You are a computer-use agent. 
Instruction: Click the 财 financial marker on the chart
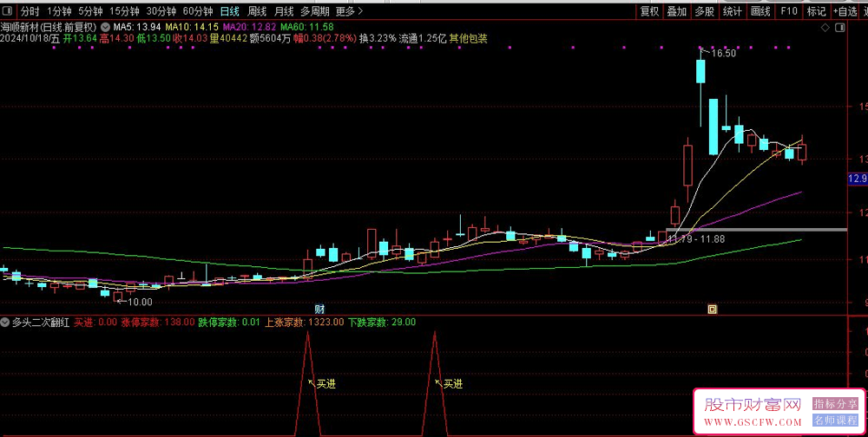click(319, 310)
